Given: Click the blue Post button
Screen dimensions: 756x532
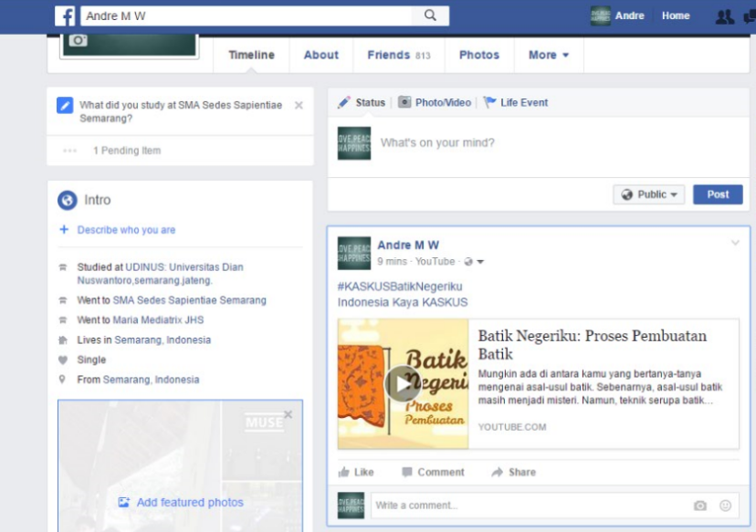Looking at the screenshot, I should pyautogui.click(x=718, y=194).
